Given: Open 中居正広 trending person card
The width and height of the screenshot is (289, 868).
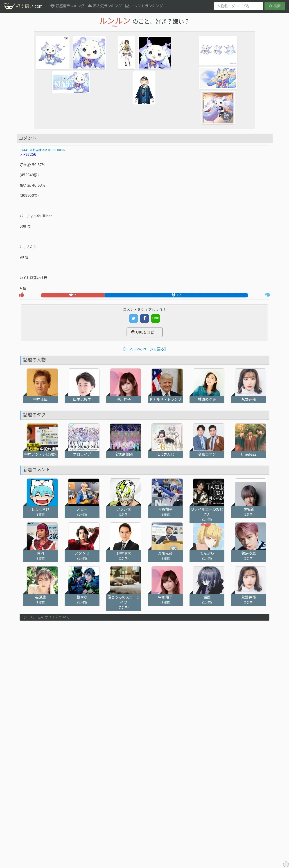Looking at the screenshot, I should click(x=40, y=386).
